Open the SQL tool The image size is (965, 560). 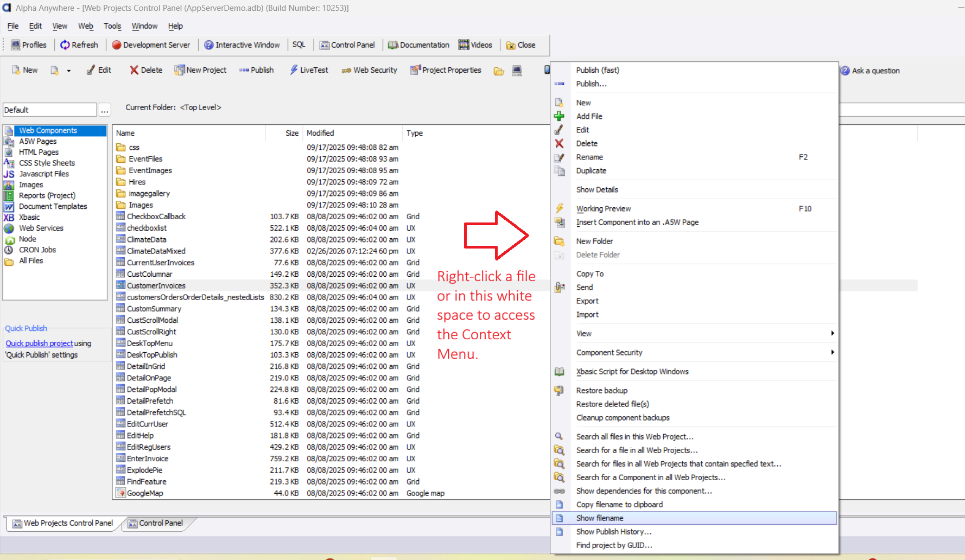[x=299, y=45]
